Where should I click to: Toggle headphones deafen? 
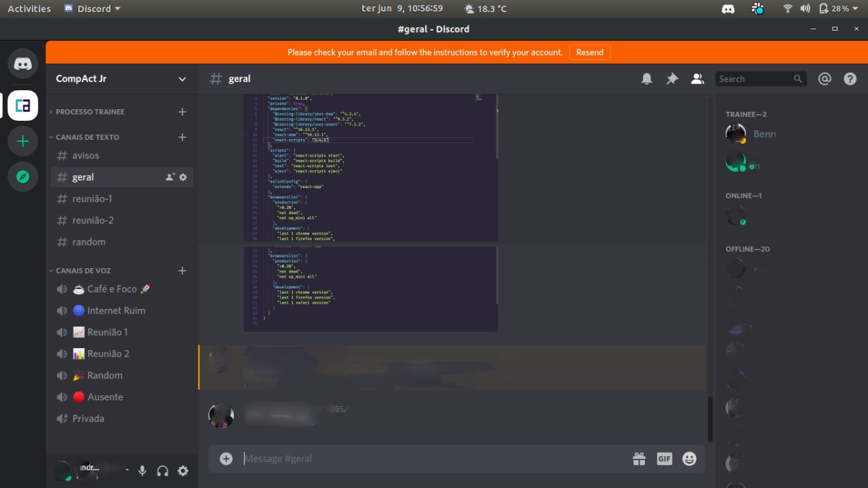pyautogui.click(x=163, y=470)
